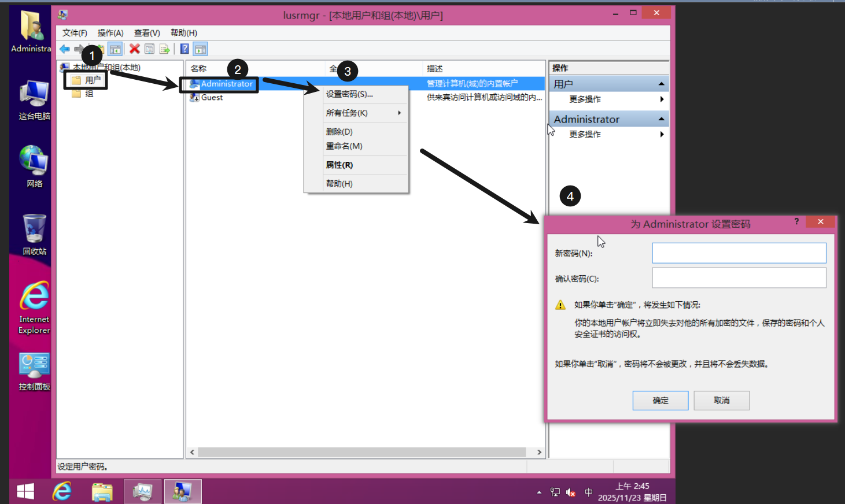Click the muted volume icon in system tray
This screenshot has width=845, height=504.
571,492
